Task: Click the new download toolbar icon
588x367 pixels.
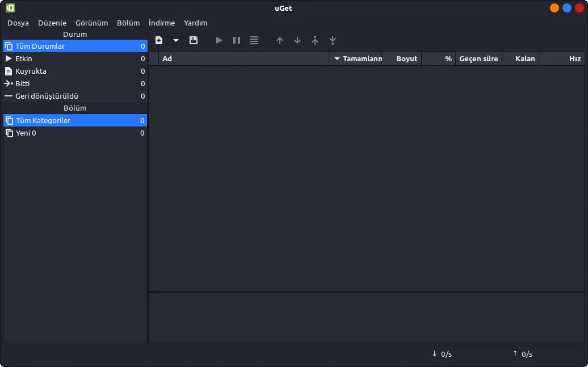Action: 159,40
